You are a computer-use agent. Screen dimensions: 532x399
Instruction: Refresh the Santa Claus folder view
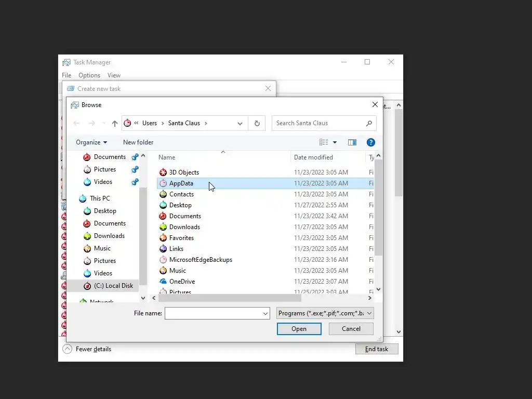257,123
